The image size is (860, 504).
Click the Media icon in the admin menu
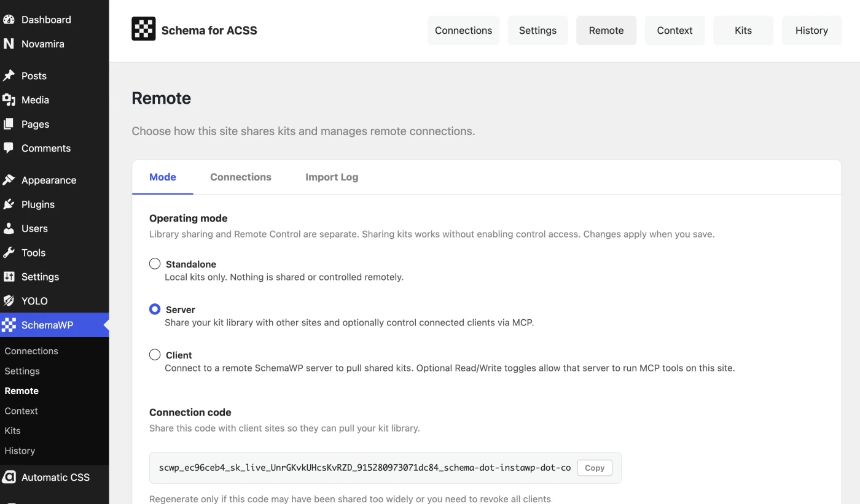pyautogui.click(x=9, y=100)
